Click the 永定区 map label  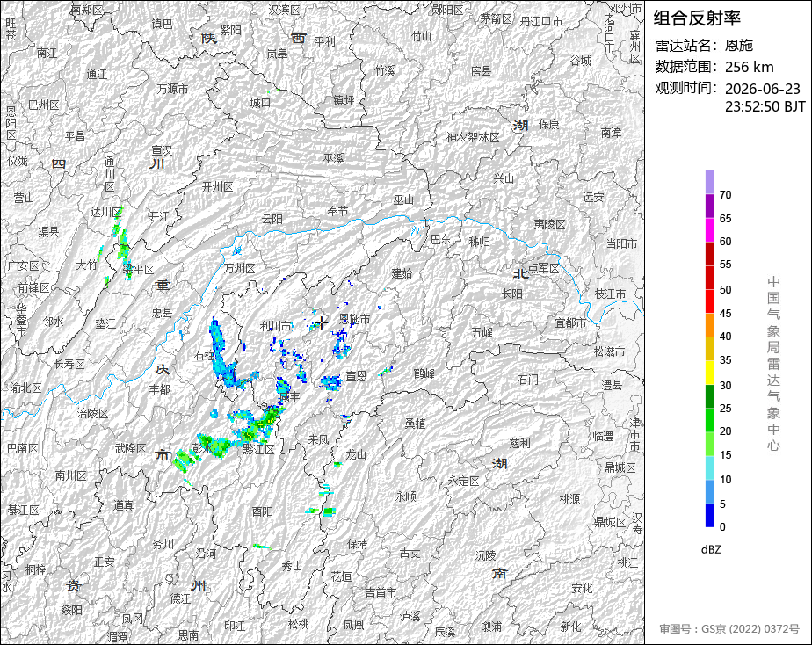click(463, 481)
